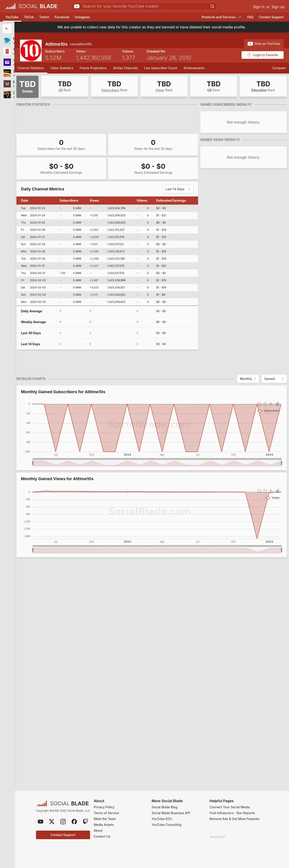Toggle the Subscribers legend series
Screen dimensions: 289x868
tap(269, 410)
